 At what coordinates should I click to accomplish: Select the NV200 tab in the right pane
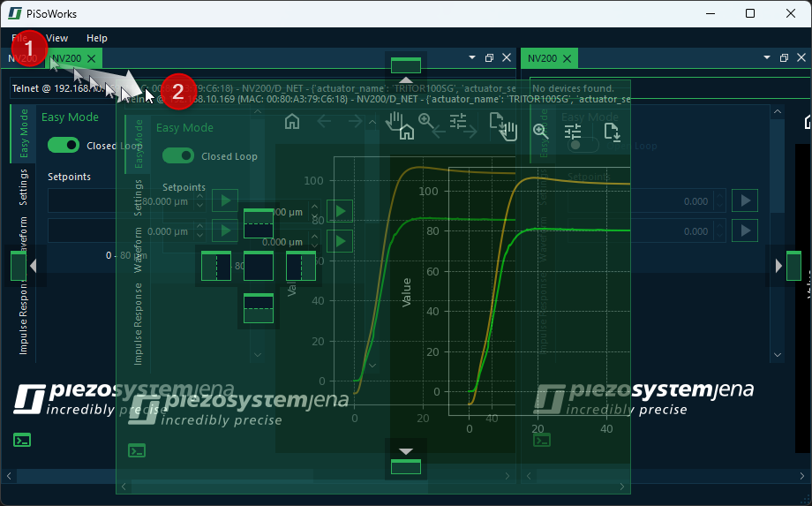point(542,58)
